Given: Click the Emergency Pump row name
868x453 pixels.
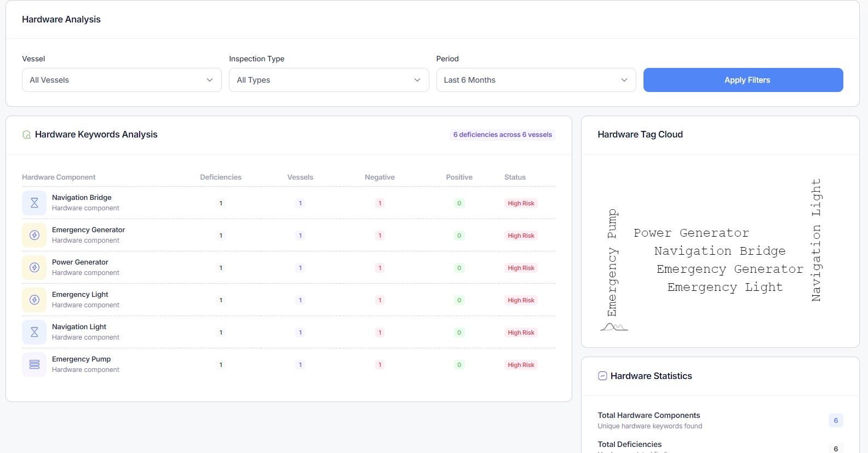Looking at the screenshot, I should pos(81,359).
